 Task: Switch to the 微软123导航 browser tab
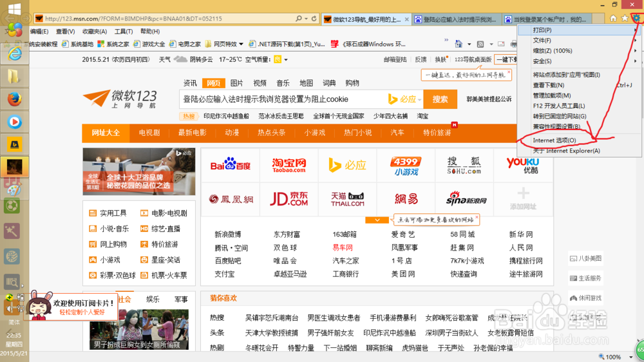365,19
